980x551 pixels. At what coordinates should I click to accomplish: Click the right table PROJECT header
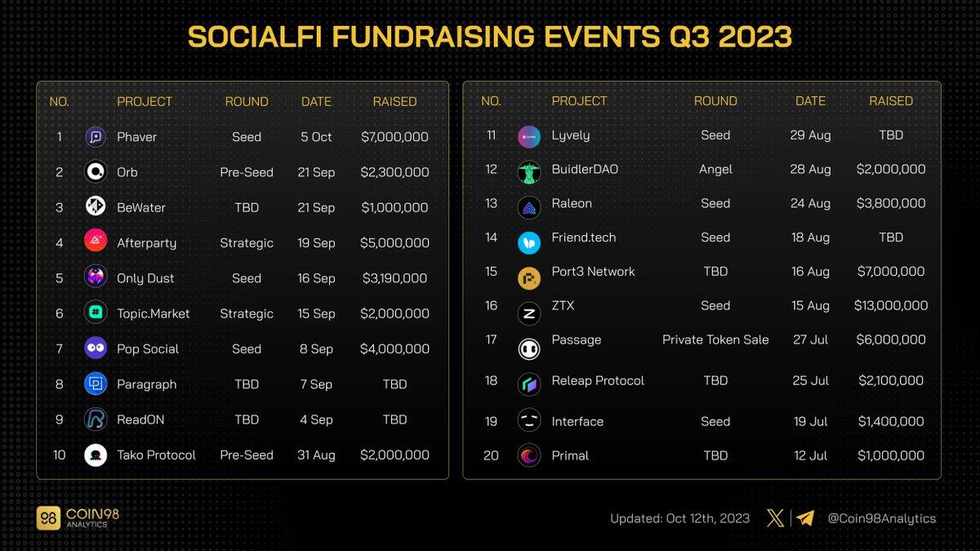579,101
